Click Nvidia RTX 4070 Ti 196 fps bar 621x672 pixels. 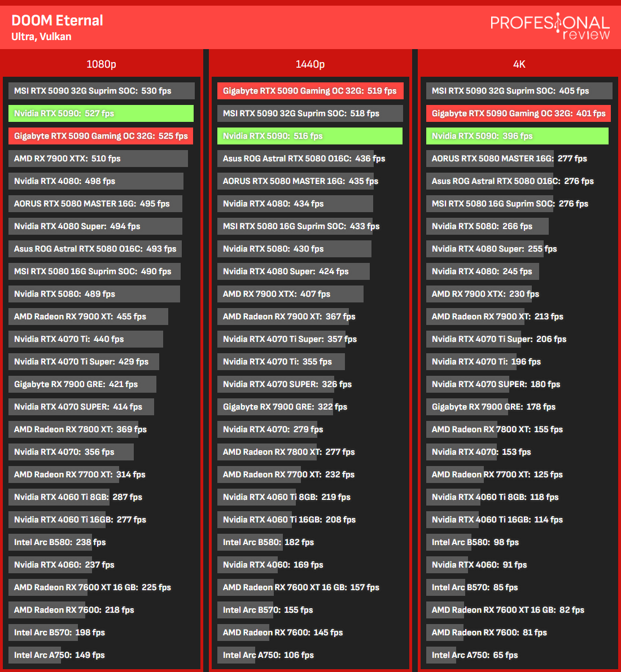pos(471,362)
